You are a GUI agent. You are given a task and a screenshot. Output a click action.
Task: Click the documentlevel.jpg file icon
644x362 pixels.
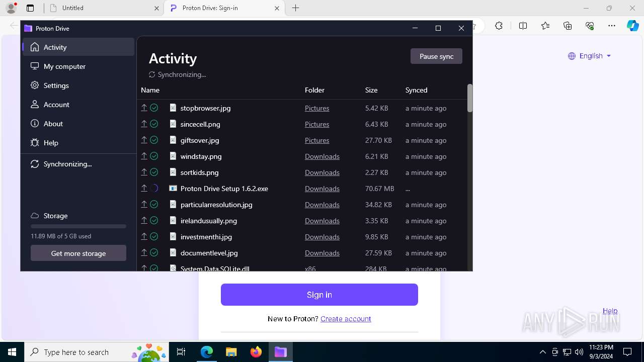coord(173,252)
